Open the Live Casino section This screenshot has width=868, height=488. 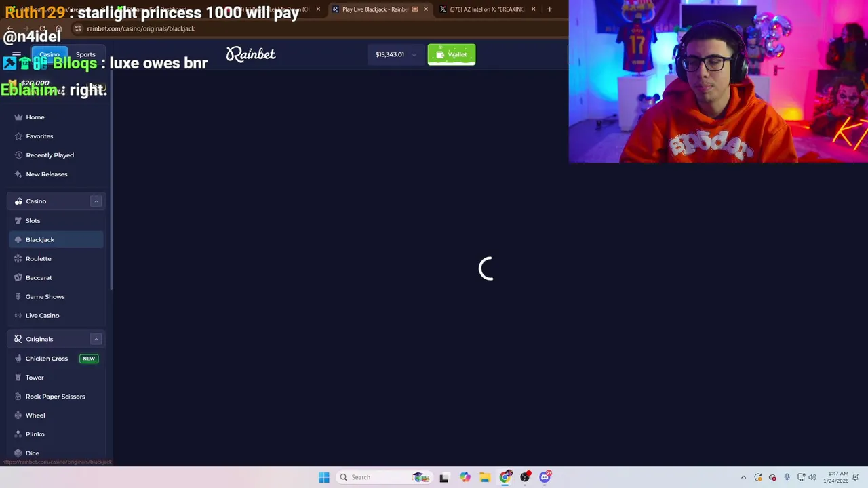(42, 315)
